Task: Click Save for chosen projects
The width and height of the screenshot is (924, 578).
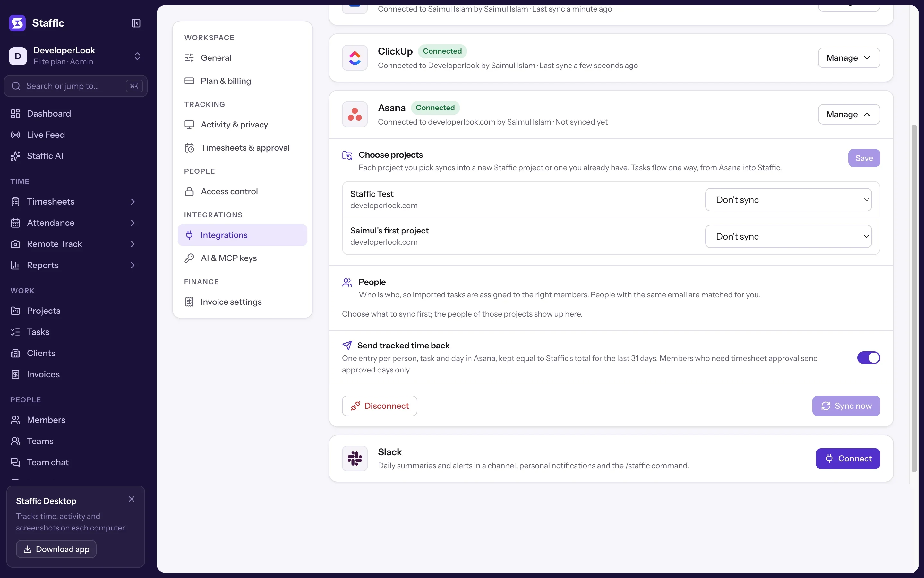Action: click(x=864, y=158)
